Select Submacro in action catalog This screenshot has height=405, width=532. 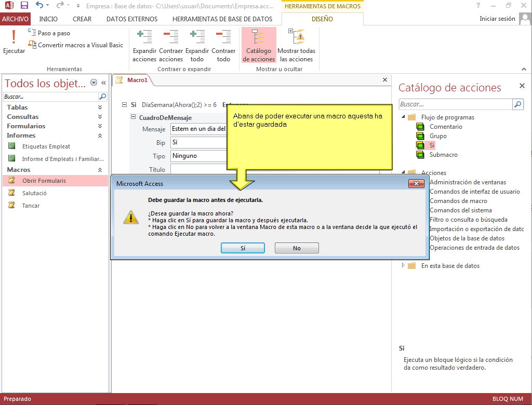[x=444, y=155]
